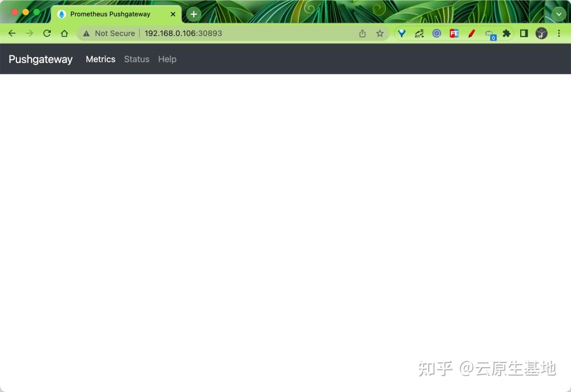Expand the tab search chevron

pyautogui.click(x=559, y=14)
